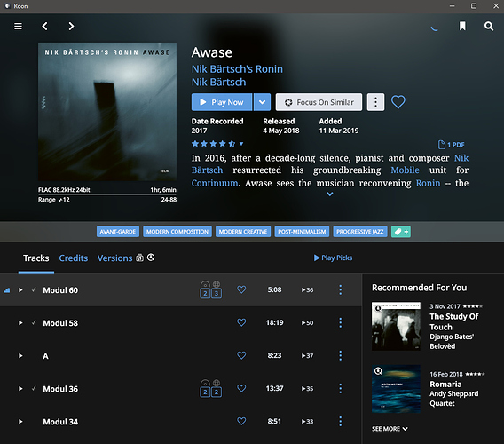504x444 pixels.
Task: Select the POST-MINIMALISM genre tag
Action: [302, 232]
